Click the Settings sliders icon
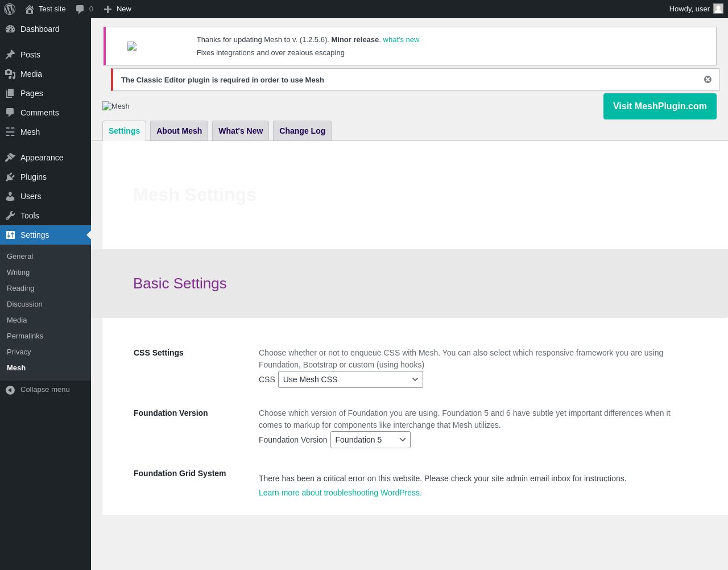Viewport: 728px width, 570px height. tap(10, 235)
